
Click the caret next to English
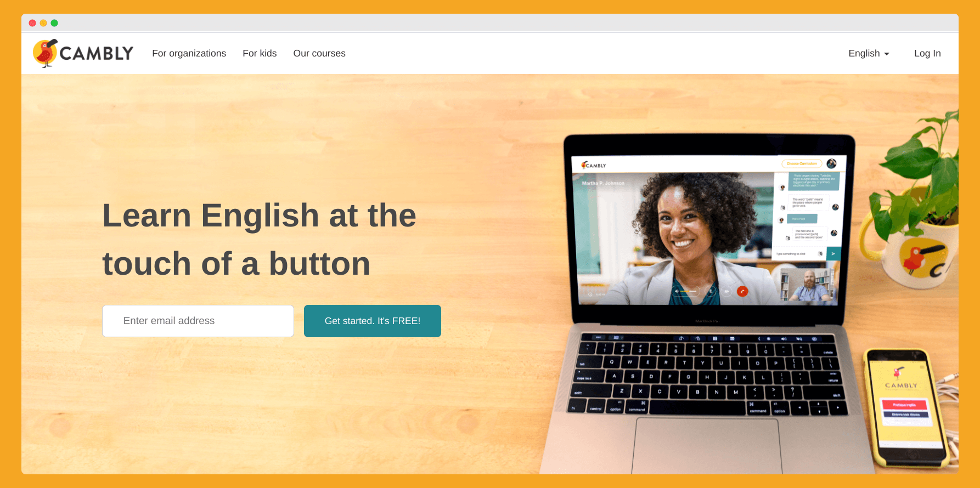[887, 54]
